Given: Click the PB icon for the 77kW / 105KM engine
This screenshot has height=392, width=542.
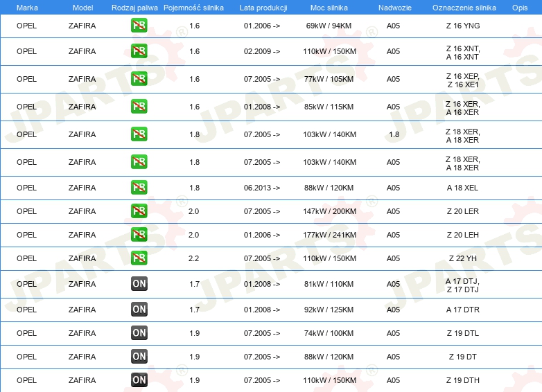Looking at the screenshot, I should pos(139,79).
